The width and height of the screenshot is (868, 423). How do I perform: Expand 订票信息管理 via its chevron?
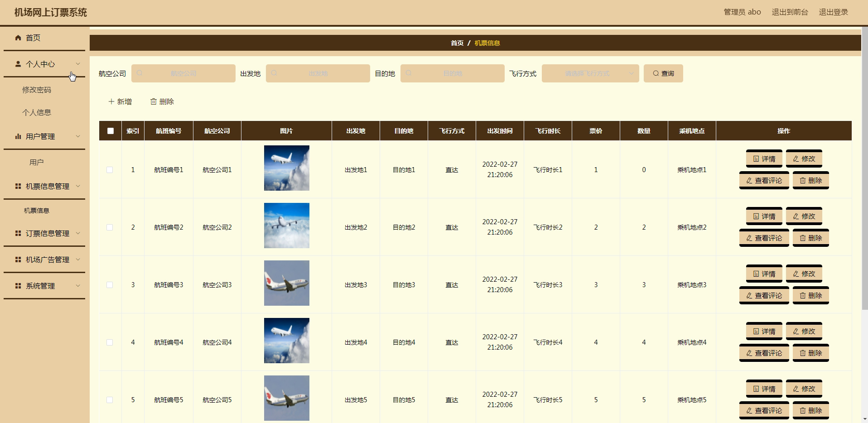point(78,233)
